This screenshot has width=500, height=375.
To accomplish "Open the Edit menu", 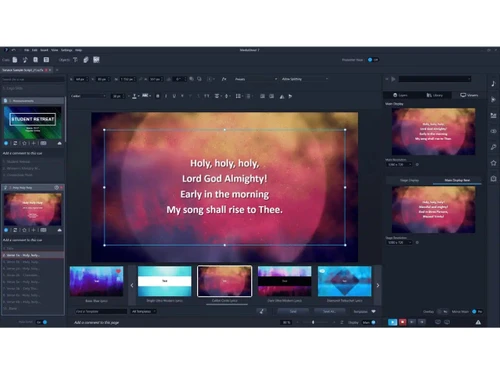I will tap(35, 50).
